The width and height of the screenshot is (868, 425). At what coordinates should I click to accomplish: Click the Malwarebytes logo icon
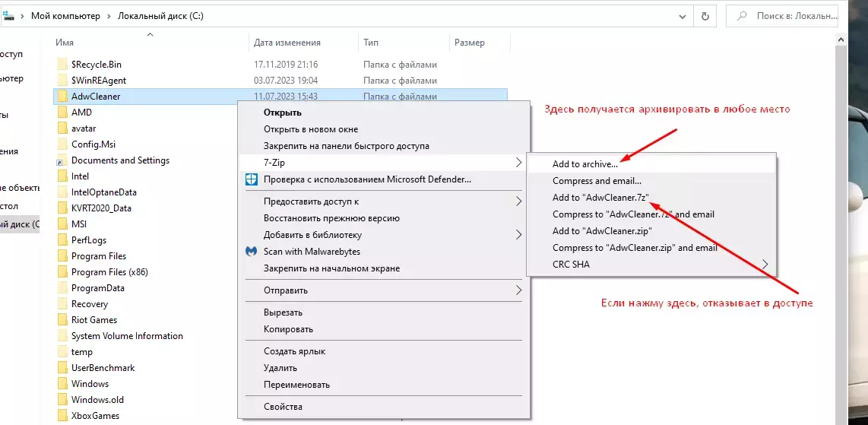pos(252,252)
